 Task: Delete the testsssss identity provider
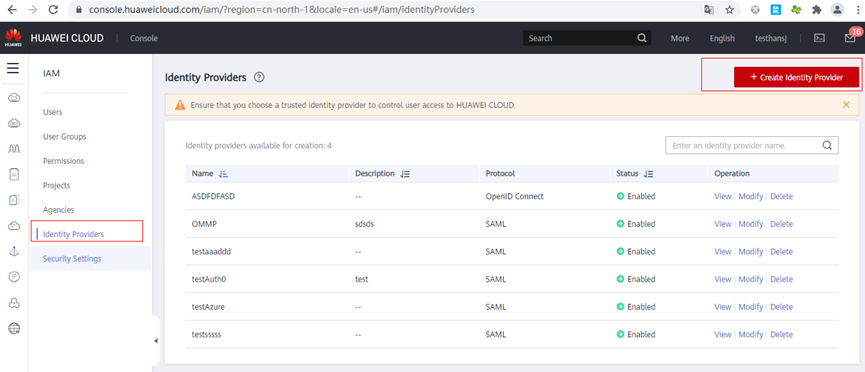point(782,334)
